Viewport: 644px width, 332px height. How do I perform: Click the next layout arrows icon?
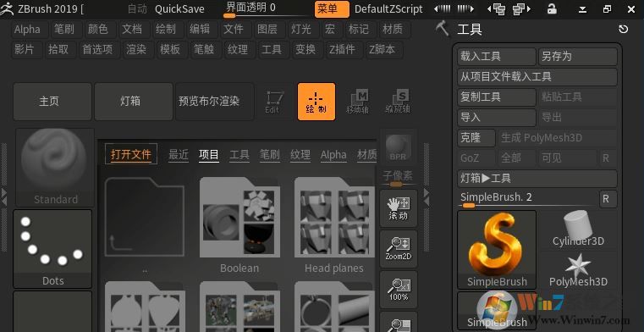(465, 8)
